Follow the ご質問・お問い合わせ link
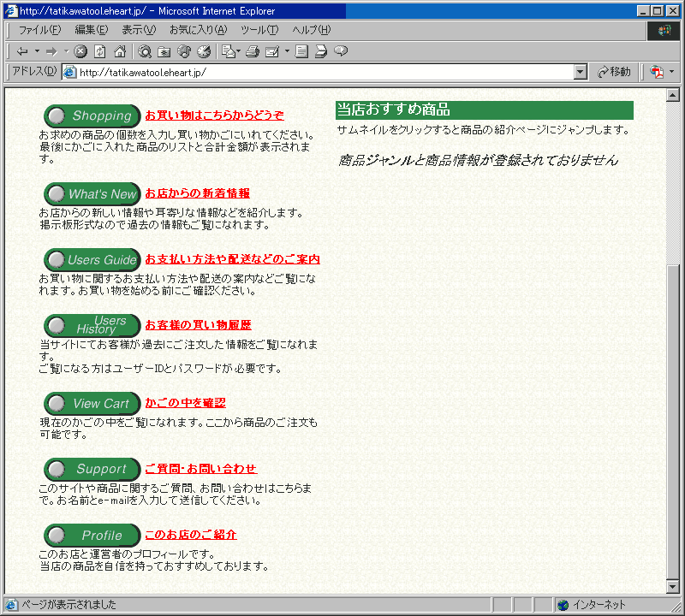 click(201, 469)
